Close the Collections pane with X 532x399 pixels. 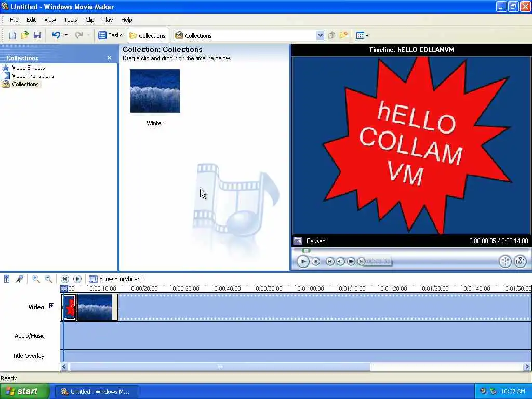109,58
